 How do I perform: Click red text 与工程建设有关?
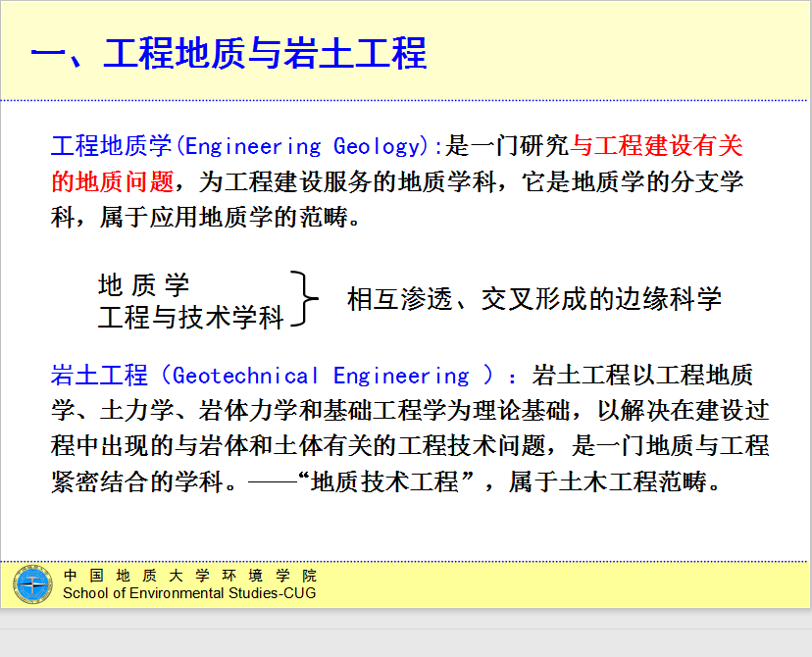click(657, 147)
